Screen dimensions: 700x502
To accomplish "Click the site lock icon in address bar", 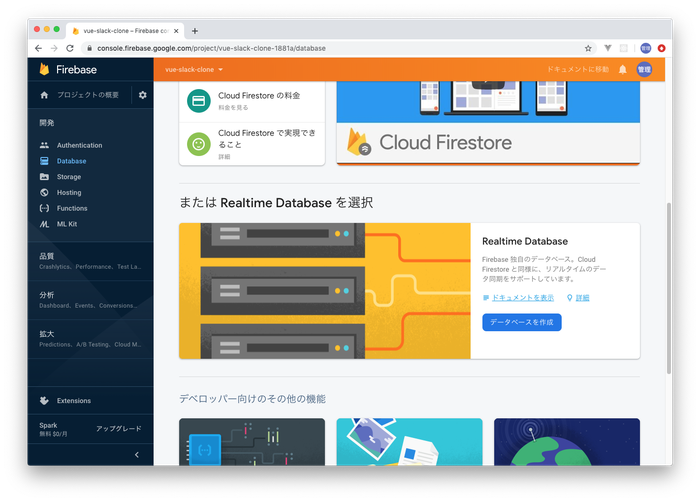I will click(x=89, y=48).
